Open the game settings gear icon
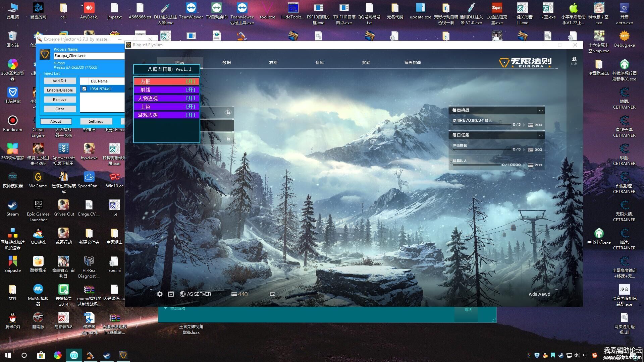This screenshot has height=362, width=644. [160, 294]
